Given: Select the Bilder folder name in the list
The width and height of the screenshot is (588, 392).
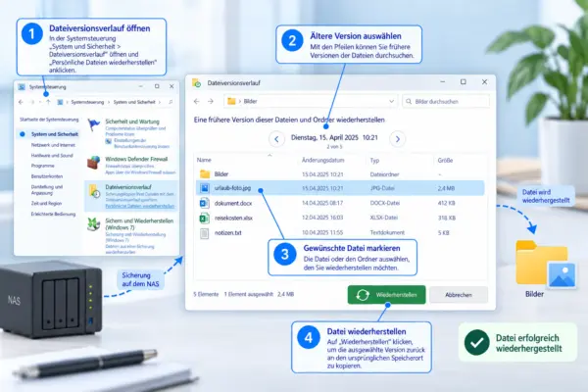Looking at the screenshot, I should 221,174.
